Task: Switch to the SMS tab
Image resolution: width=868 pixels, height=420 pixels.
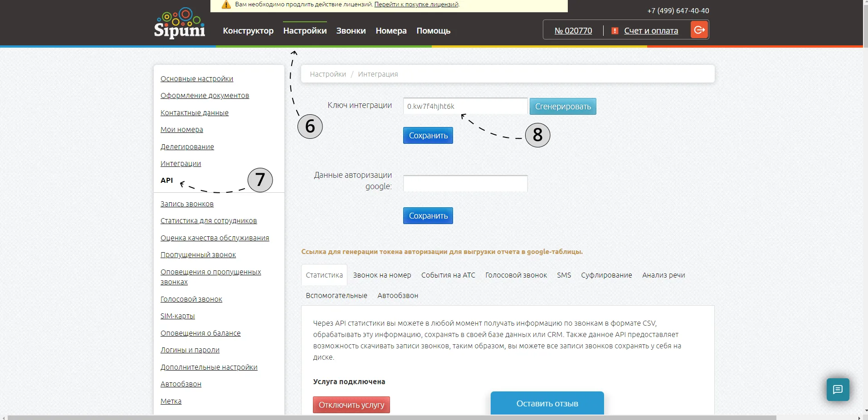Action: click(x=564, y=275)
